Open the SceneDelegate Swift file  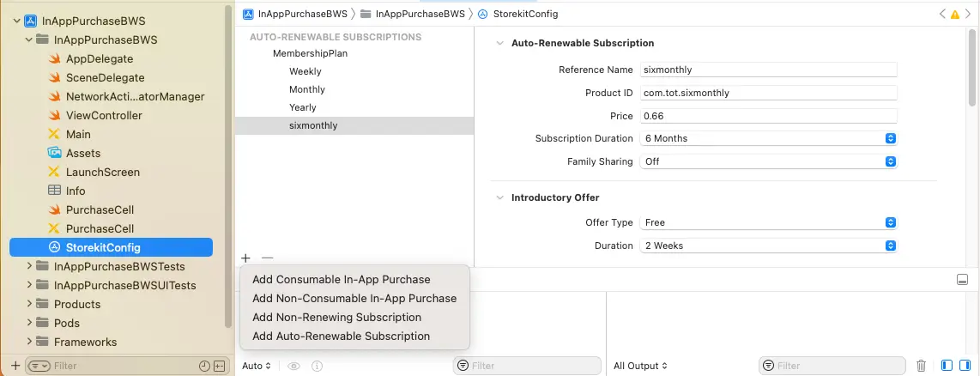[105, 77]
